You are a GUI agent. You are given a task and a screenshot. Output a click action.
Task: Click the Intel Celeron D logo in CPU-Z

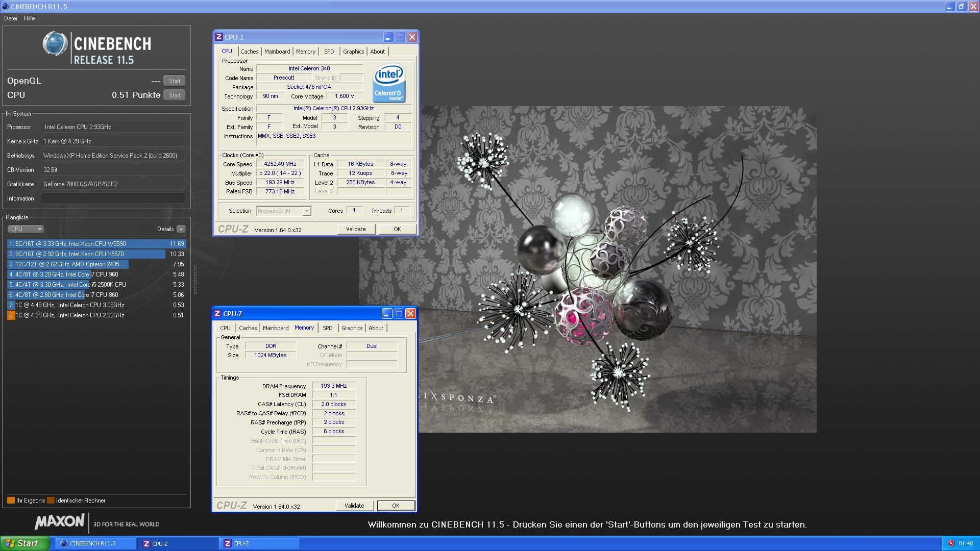389,83
